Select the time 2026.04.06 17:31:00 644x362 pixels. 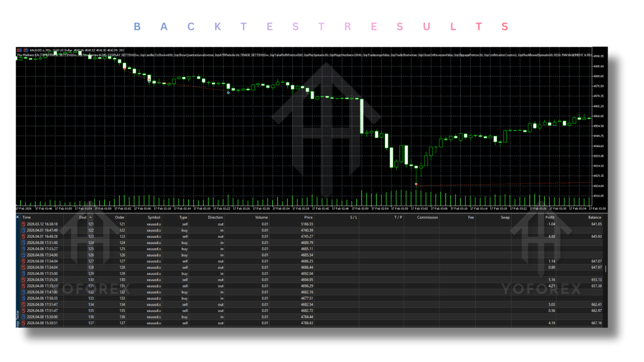(42, 242)
